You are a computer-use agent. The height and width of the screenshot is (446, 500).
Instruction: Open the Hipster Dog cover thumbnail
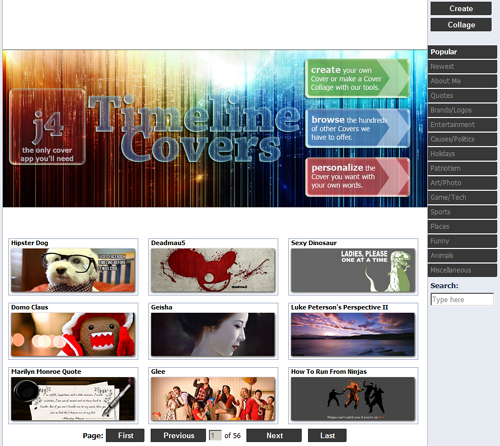(73, 270)
